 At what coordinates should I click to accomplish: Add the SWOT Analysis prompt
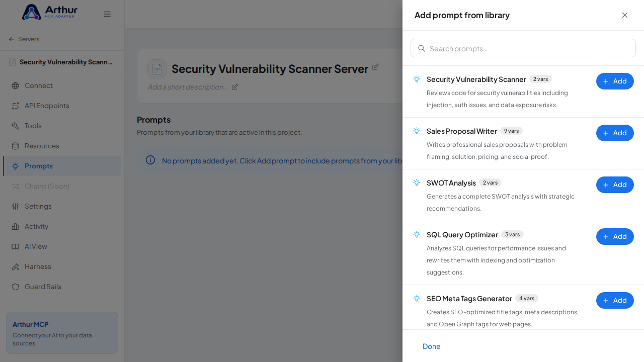pos(615,185)
